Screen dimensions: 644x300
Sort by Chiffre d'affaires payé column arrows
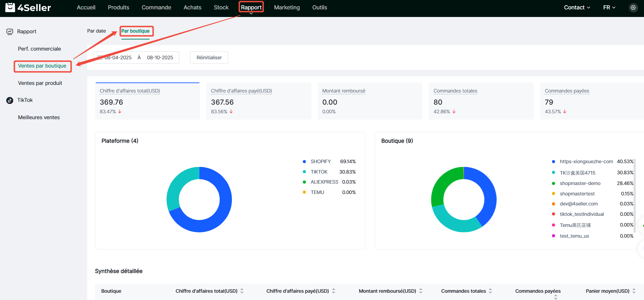(334, 291)
